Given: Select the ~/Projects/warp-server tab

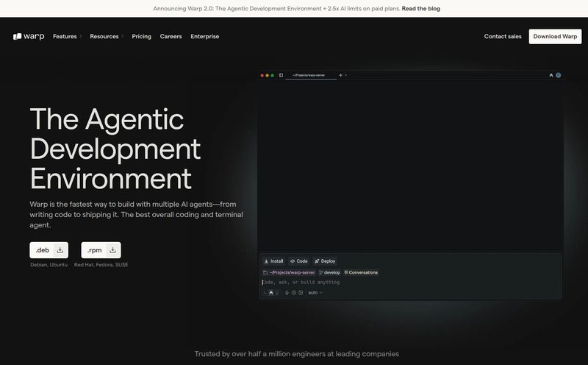Looking at the screenshot, I should (311, 75).
